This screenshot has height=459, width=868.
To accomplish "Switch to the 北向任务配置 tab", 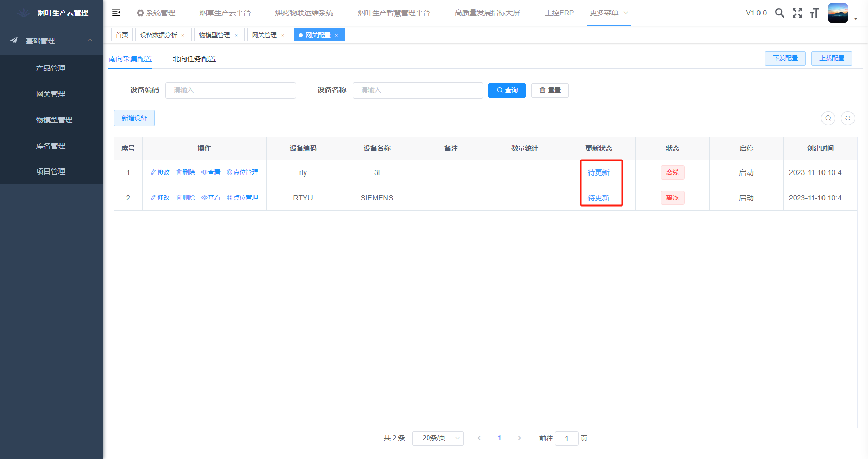I will [x=194, y=59].
